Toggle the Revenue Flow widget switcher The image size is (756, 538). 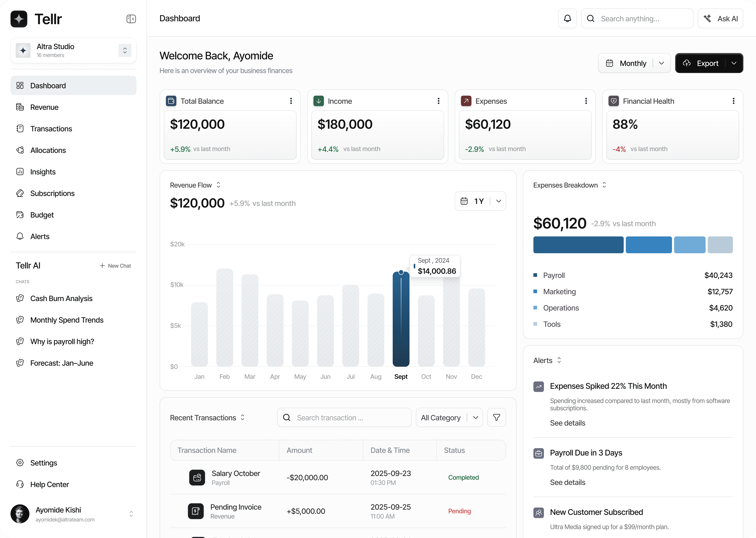pos(218,185)
